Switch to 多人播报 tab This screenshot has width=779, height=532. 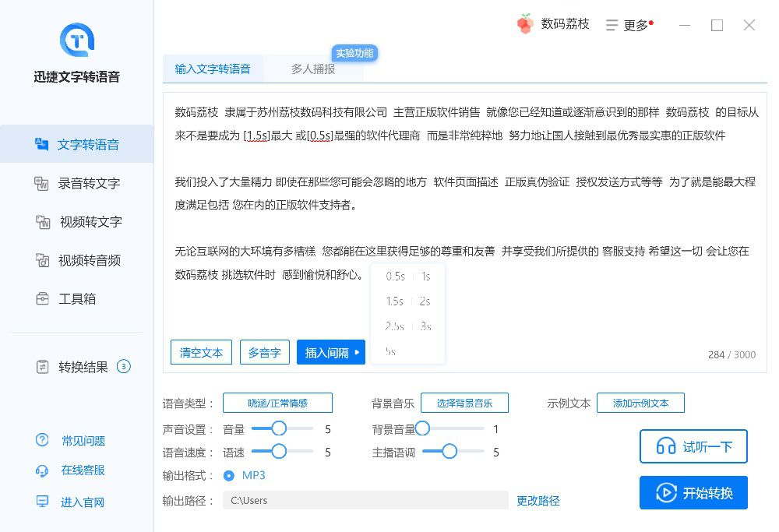[x=313, y=69]
